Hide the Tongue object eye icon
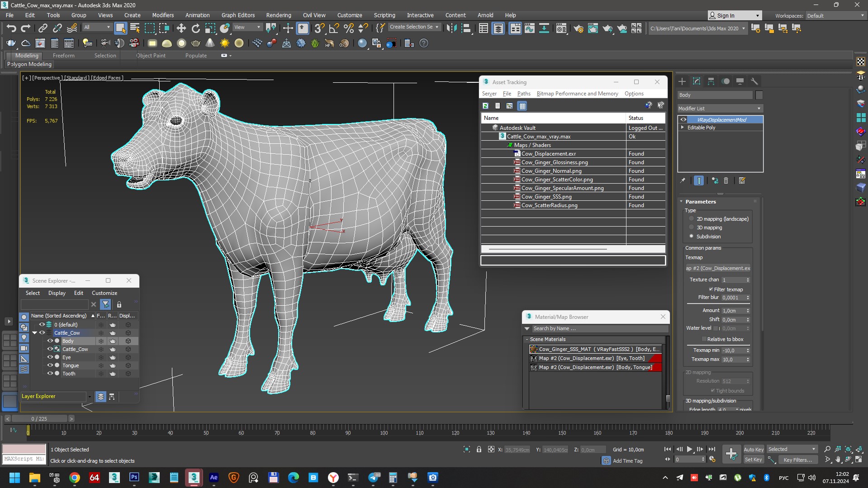 point(50,365)
